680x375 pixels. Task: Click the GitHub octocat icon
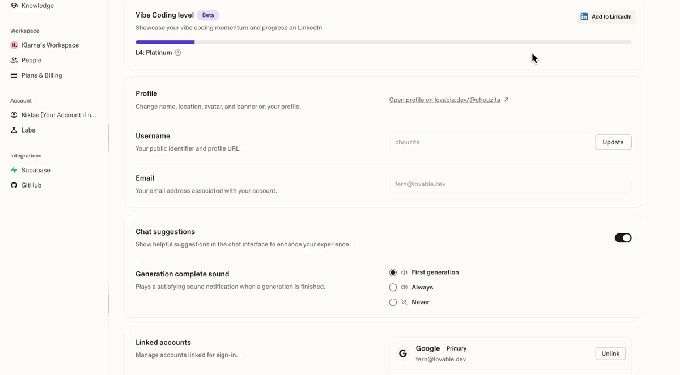coord(14,185)
